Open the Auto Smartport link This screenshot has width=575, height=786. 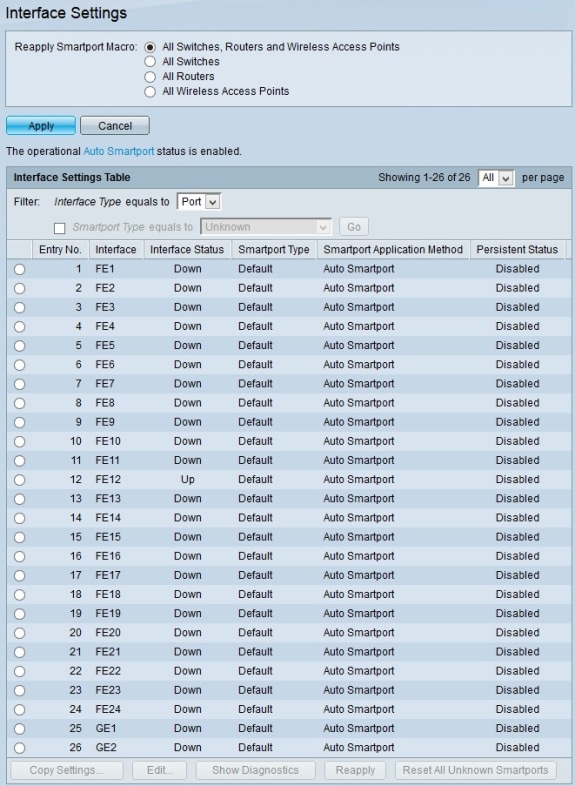[x=119, y=151]
